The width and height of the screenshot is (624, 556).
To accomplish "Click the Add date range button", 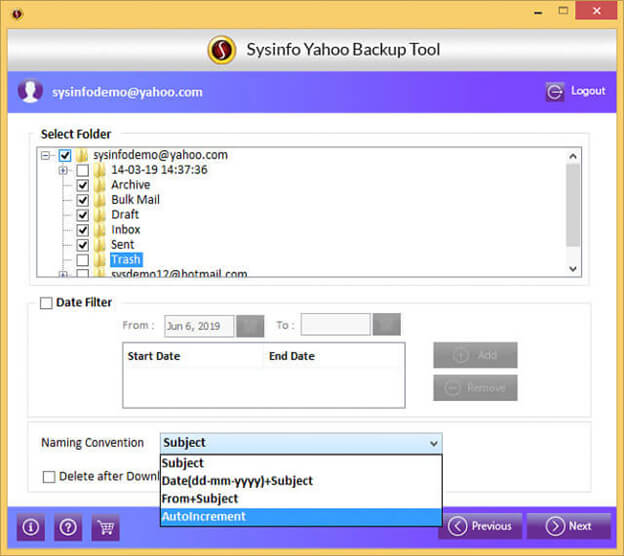I will point(475,355).
